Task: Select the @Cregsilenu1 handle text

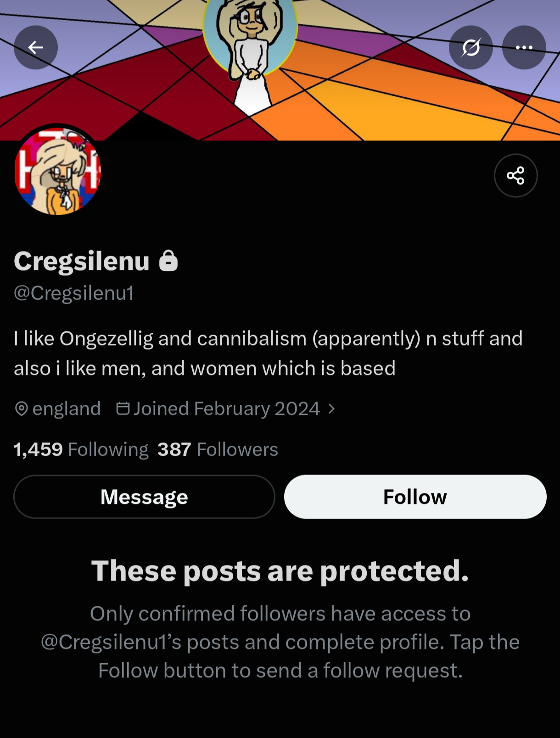Action: [x=74, y=293]
